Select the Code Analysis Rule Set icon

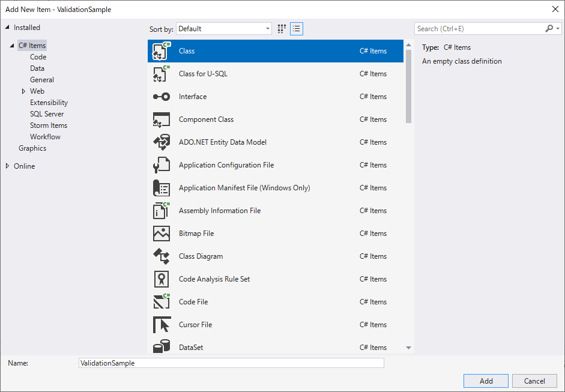[x=161, y=279]
